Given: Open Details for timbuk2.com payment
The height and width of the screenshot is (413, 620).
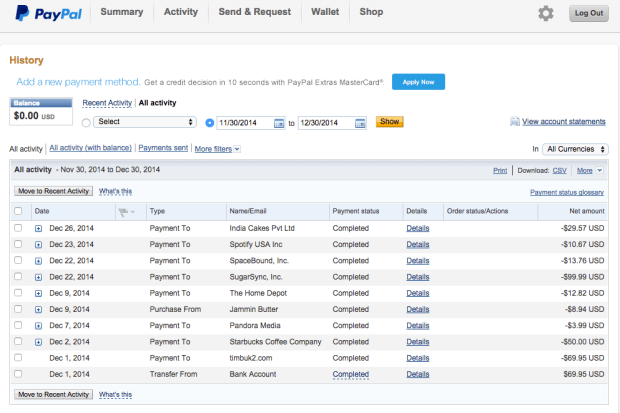Looking at the screenshot, I should pos(418,358).
